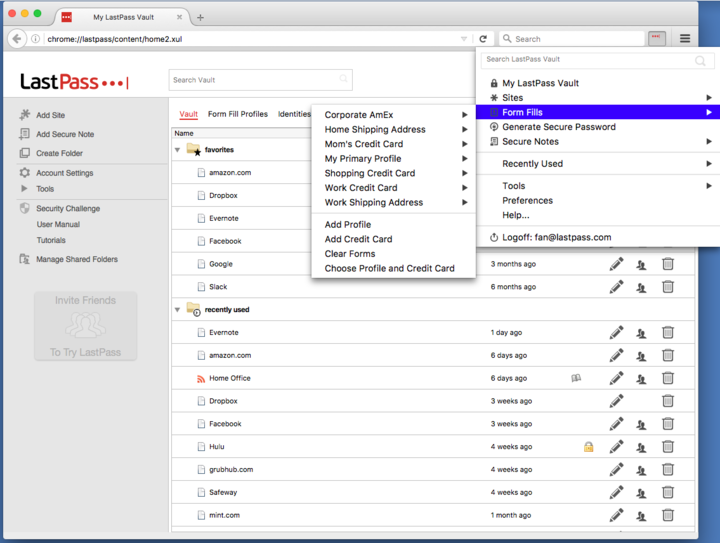Select My Primary Profile form fill

(363, 158)
